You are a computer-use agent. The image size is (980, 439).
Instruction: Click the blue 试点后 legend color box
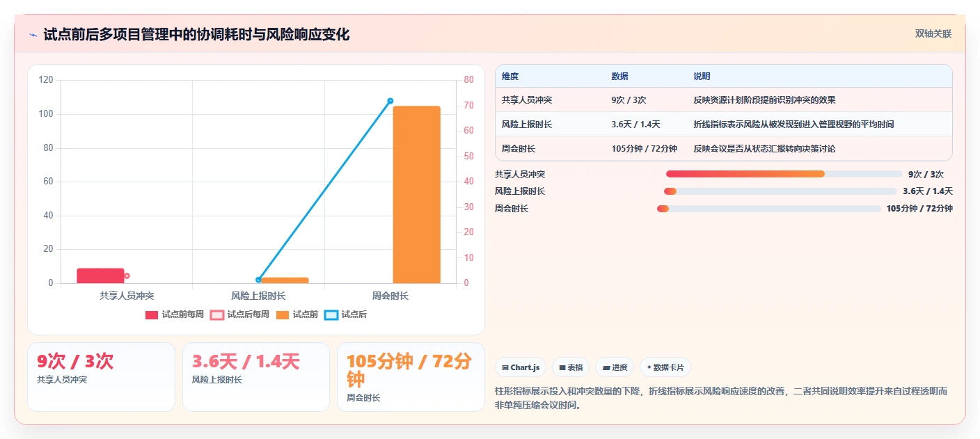[x=331, y=315]
